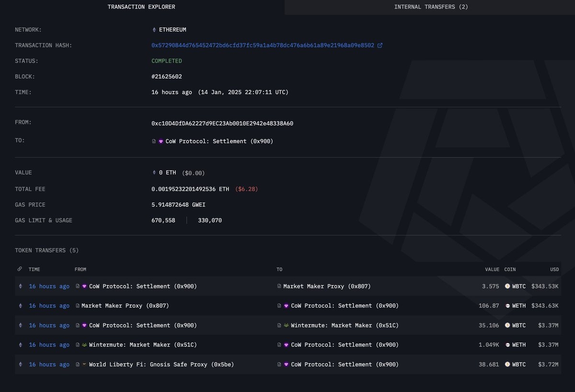Click World Liberty Fi logo icon
This screenshot has width=575, height=392.
pyautogui.click(x=84, y=365)
